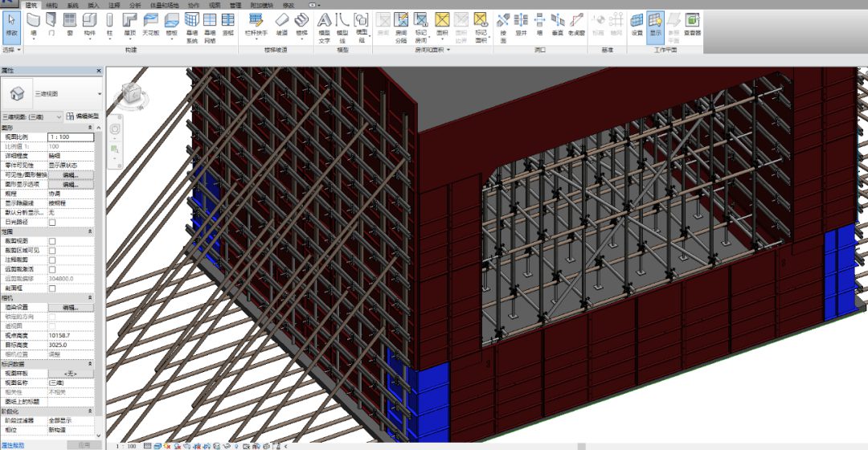Select the Ceiling (天花板) tool
Screen dimensions: 868x450
click(150, 25)
